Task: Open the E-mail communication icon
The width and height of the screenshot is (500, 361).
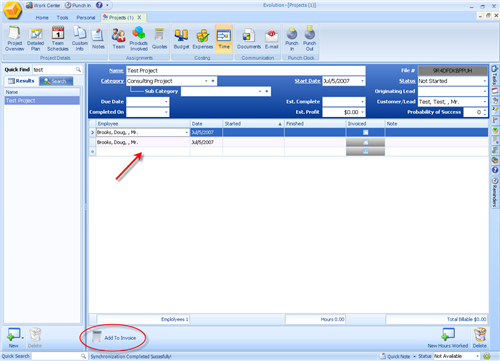Action: [272, 39]
